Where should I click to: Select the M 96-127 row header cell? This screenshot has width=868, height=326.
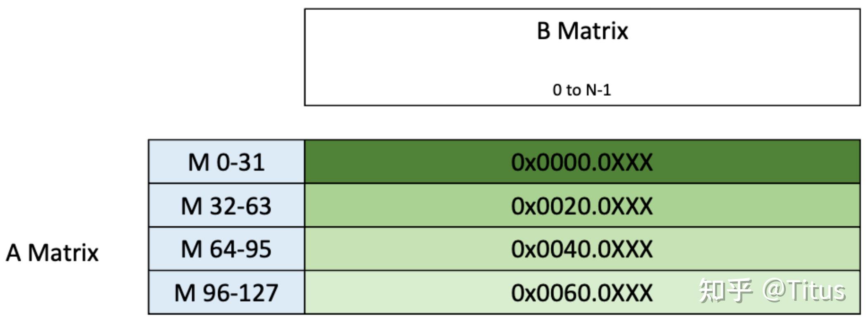226,293
